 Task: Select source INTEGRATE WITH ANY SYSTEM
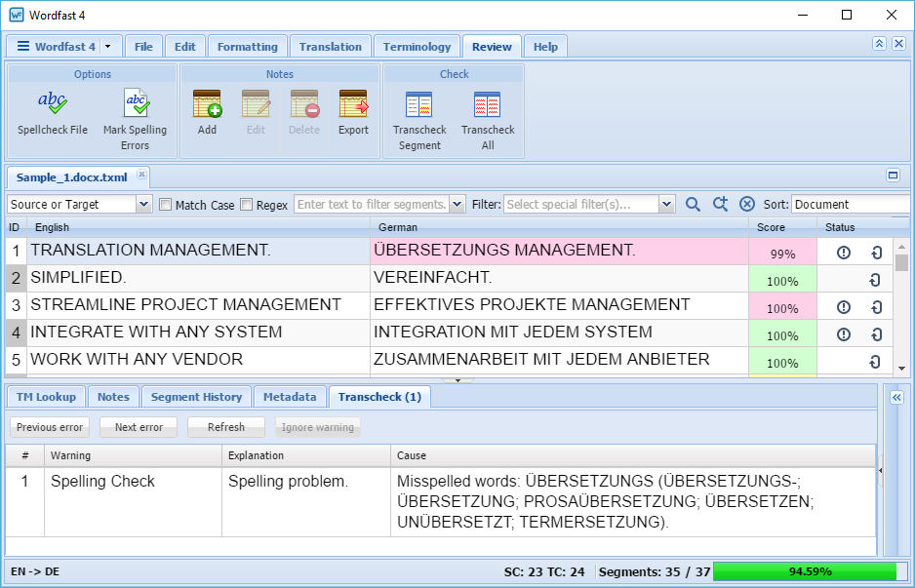(198, 333)
